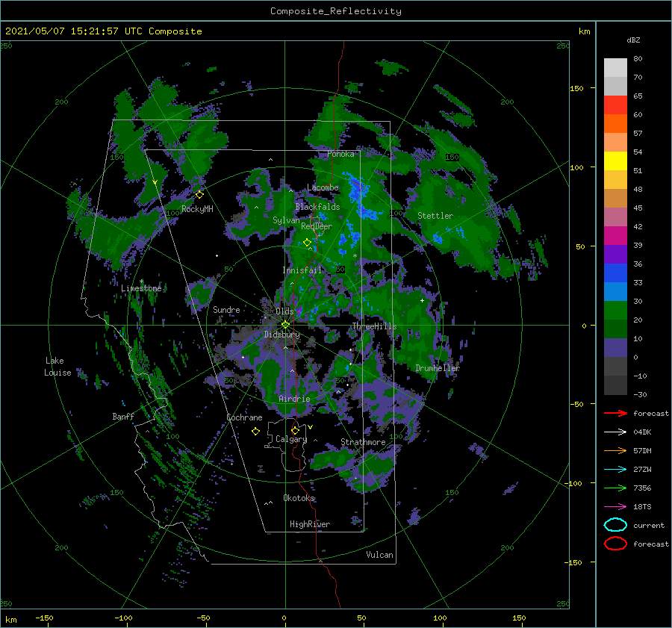Click the yellow diamond marker below Cochrane
Screen dimensions: 672x628
click(x=255, y=432)
